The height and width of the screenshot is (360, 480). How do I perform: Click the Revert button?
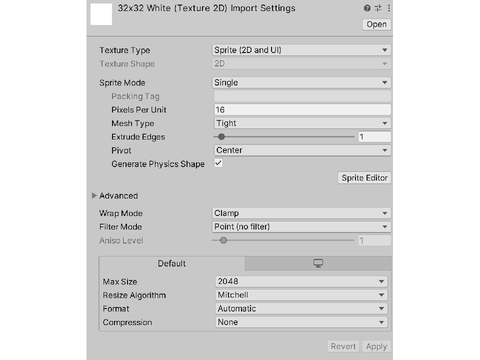point(343,346)
